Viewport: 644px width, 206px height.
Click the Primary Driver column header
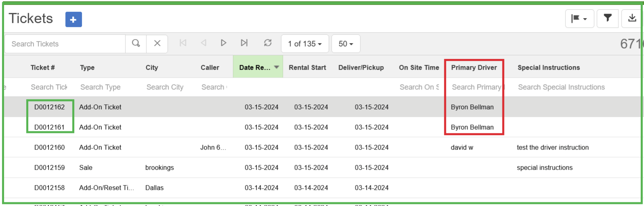click(474, 67)
